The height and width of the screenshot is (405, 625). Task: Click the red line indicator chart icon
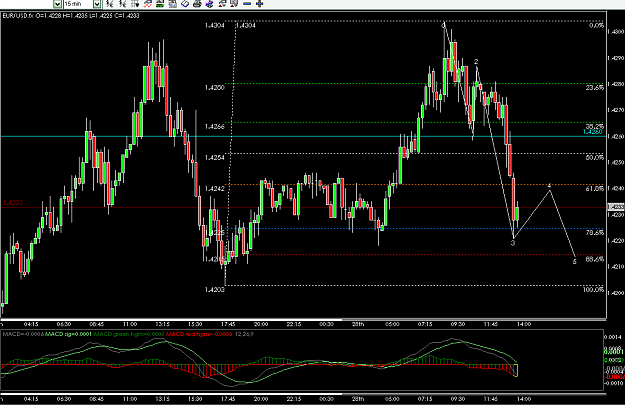[x=147, y=4]
